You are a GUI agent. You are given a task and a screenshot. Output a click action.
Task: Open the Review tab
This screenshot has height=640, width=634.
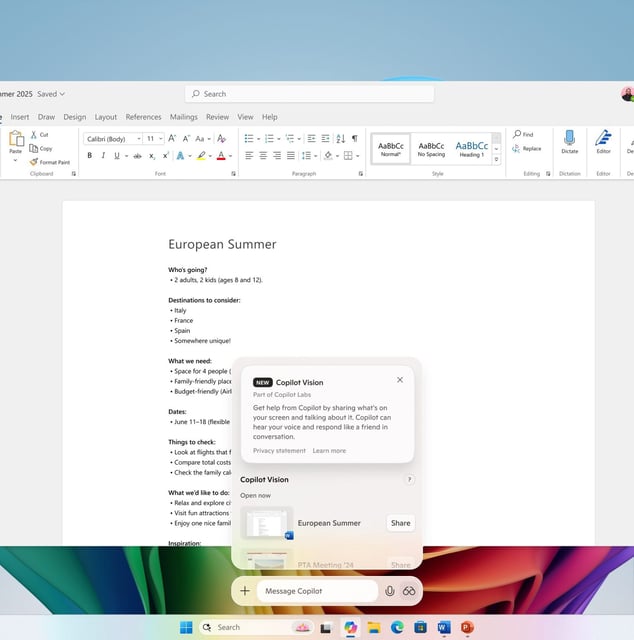pyautogui.click(x=217, y=117)
